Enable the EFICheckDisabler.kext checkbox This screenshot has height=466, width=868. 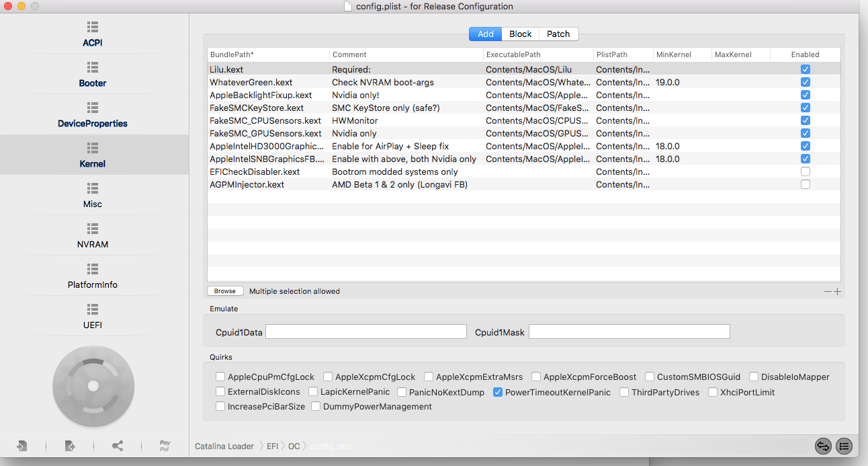point(806,171)
